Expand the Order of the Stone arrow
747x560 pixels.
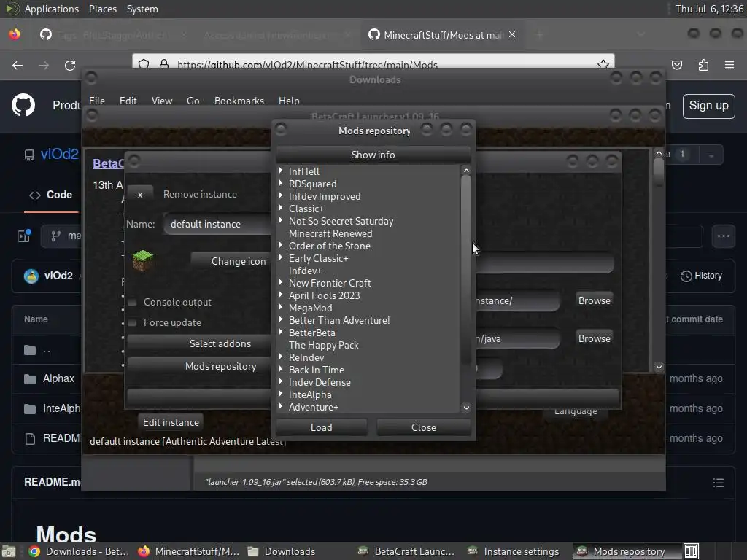coord(281,245)
